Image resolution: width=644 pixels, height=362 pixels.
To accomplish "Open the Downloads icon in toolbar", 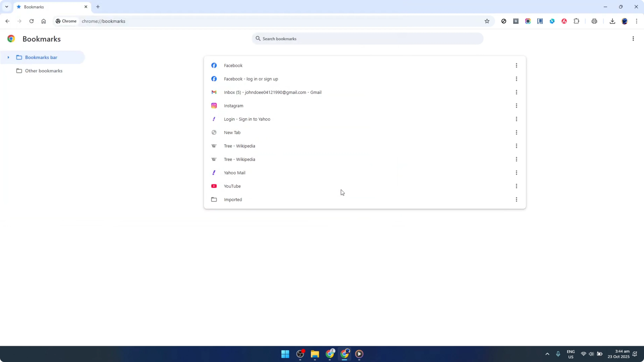I will [x=612, y=21].
